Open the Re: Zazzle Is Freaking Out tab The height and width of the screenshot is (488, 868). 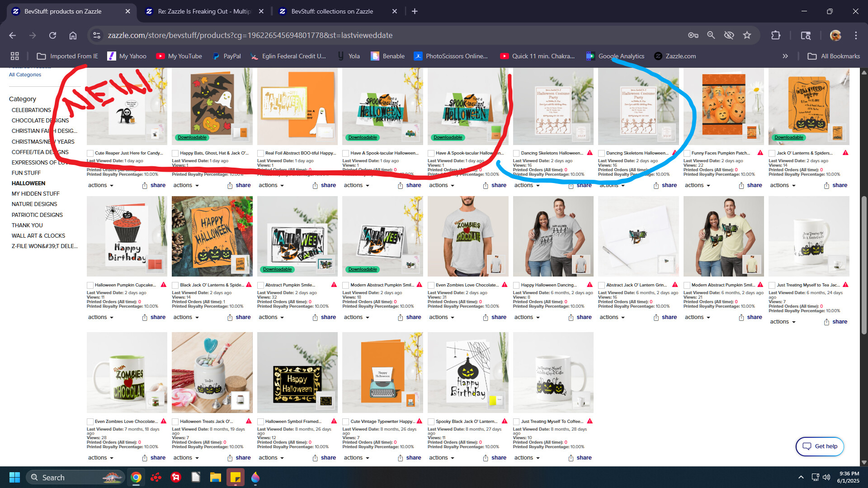pyautogui.click(x=204, y=11)
